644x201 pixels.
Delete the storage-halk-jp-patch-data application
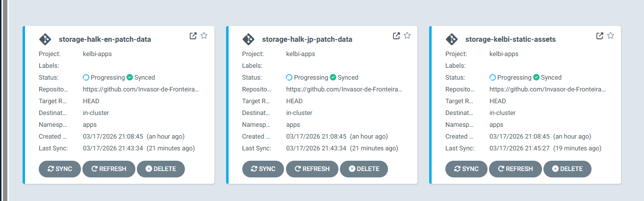point(364,169)
